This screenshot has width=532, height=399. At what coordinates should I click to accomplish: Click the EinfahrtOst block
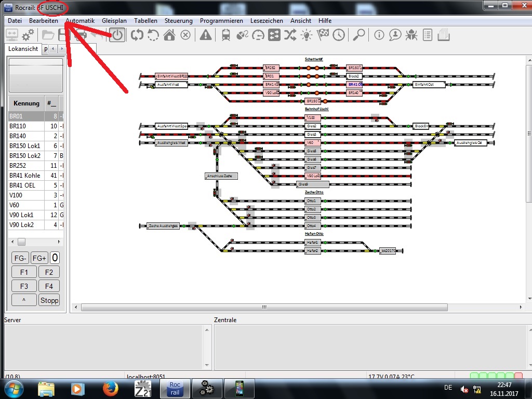tap(429, 85)
